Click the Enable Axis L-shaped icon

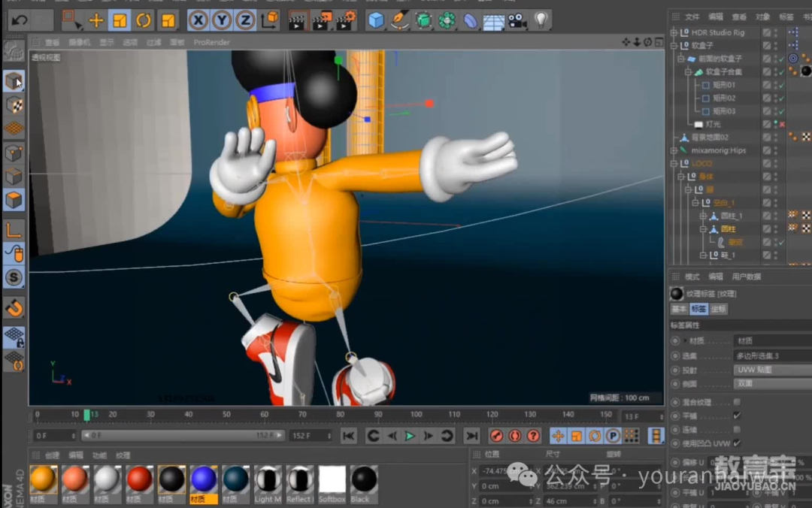[14, 230]
